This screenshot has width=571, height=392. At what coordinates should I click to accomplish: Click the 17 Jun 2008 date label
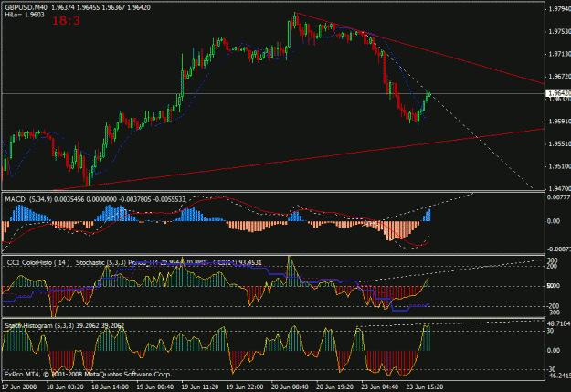pos(20,387)
